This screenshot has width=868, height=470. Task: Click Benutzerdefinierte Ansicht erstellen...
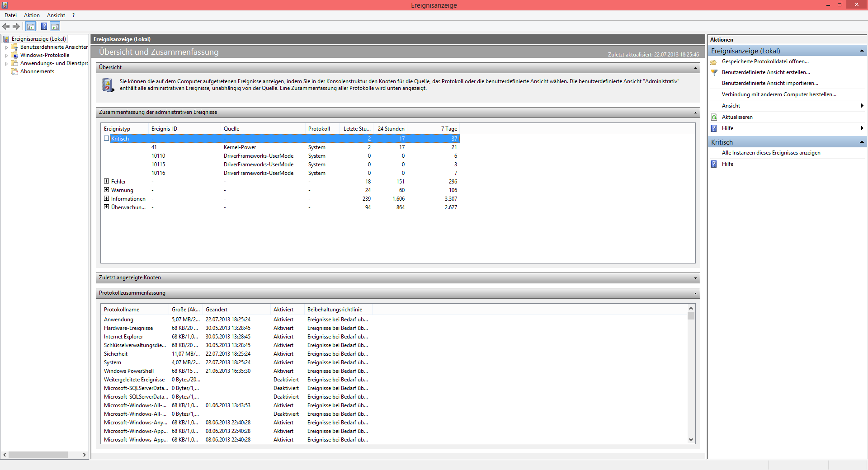[766, 72]
